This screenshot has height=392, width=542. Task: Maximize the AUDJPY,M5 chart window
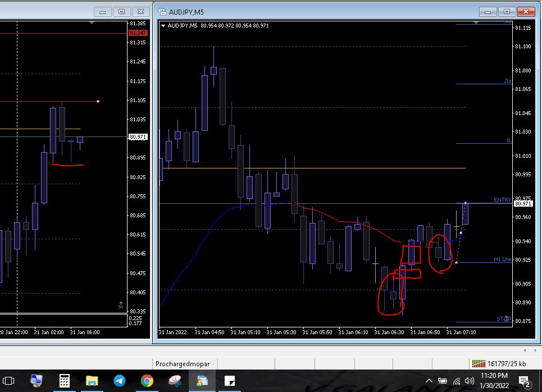tap(507, 12)
